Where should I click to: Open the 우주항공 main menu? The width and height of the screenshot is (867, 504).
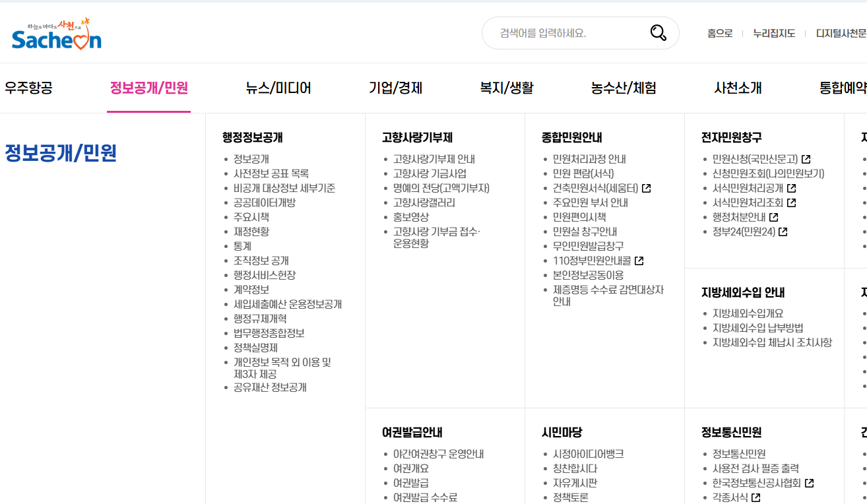click(x=28, y=88)
